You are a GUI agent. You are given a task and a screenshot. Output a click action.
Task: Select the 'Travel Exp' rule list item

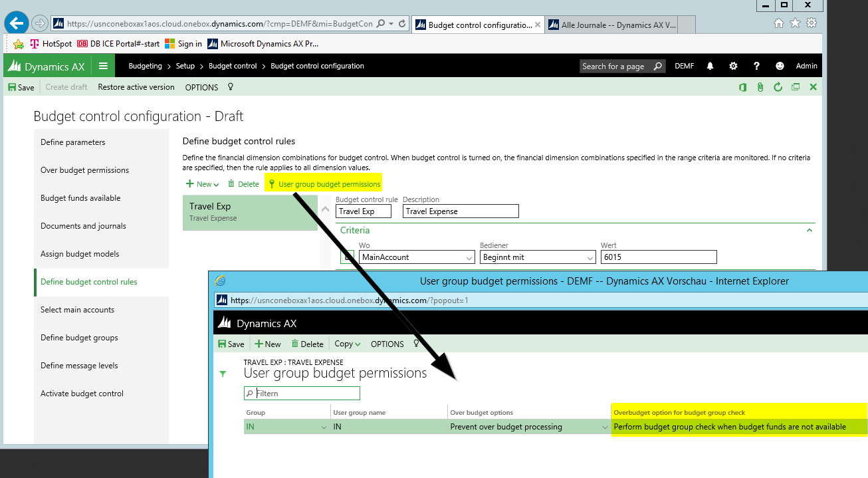pos(250,211)
